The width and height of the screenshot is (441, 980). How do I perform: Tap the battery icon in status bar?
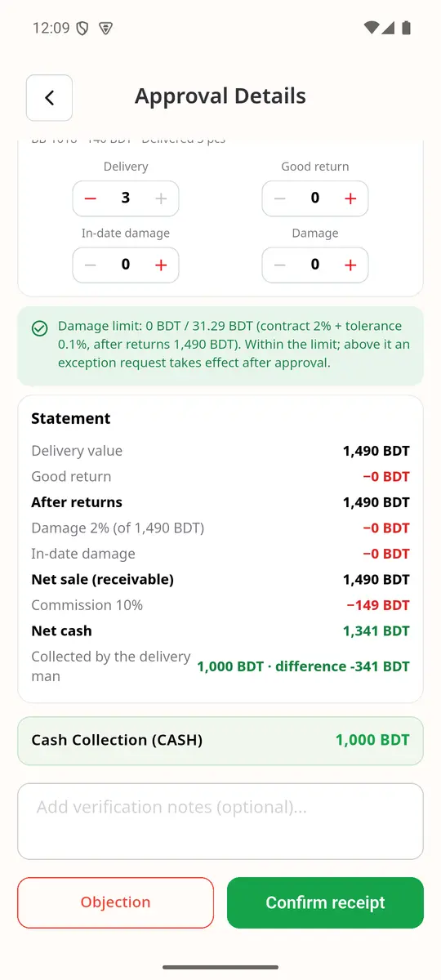[x=406, y=28]
